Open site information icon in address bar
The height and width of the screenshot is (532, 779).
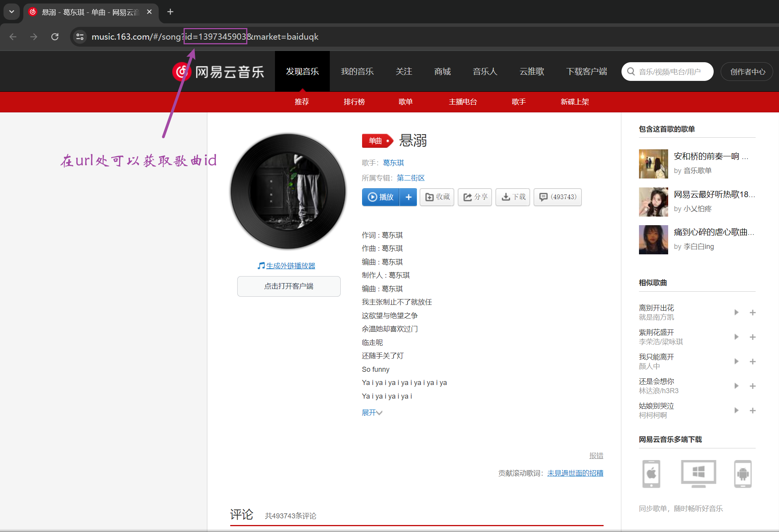(x=80, y=37)
